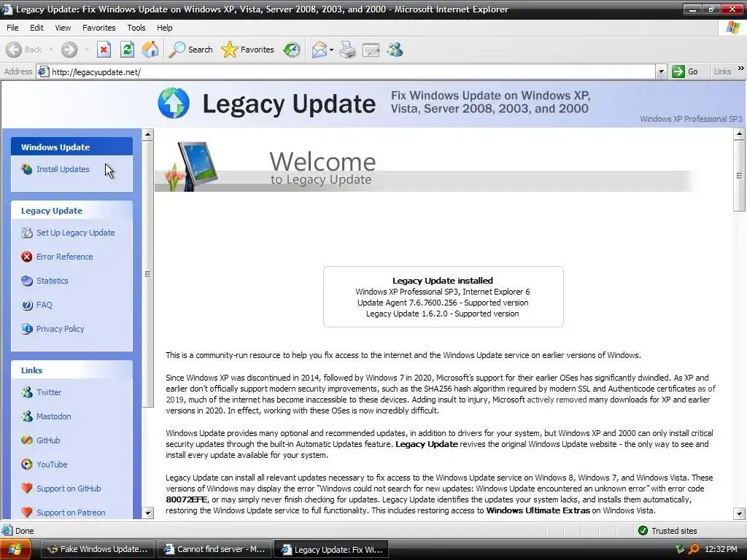Stop page loading with red X icon

104,50
